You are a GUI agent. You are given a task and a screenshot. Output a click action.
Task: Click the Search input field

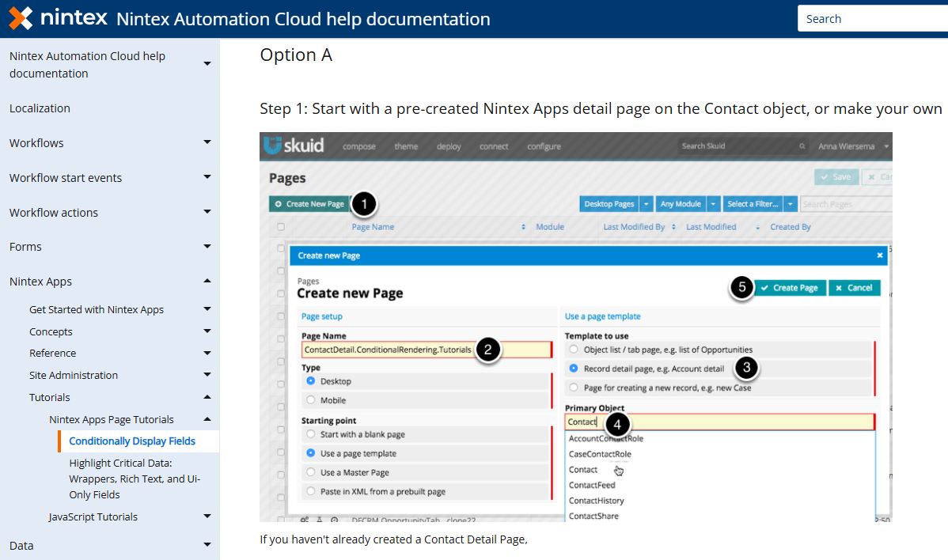[873, 19]
